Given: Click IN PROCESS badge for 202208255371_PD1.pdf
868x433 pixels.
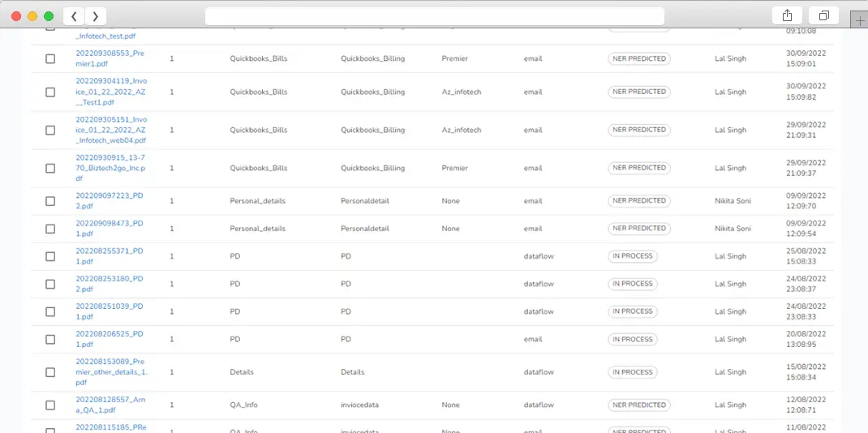Looking at the screenshot, I should click(632, 256).
